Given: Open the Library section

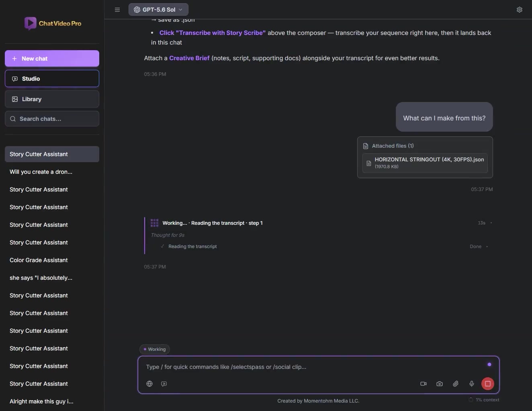Looking at the screenshot, I should pyautogui.click(x=52, y=99).
